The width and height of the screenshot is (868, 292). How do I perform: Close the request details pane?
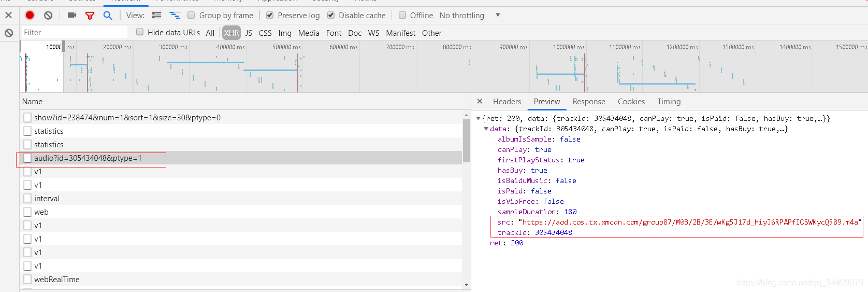pos(480,101)
